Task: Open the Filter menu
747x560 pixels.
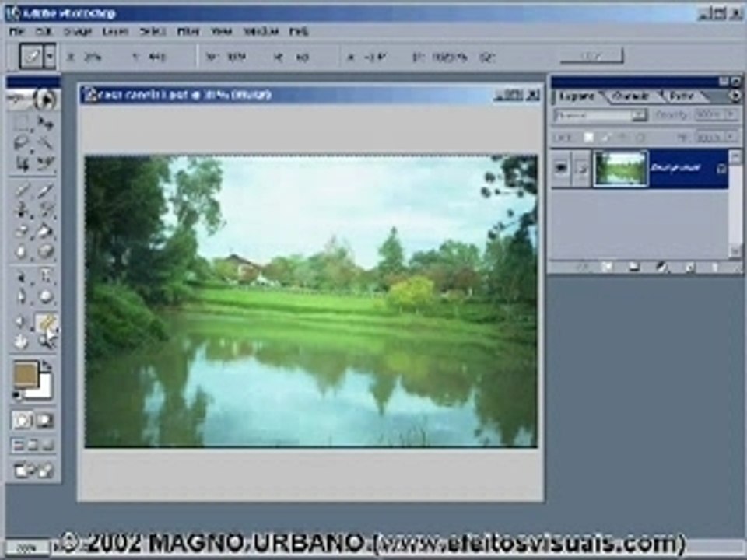Action: click(188, 31)
